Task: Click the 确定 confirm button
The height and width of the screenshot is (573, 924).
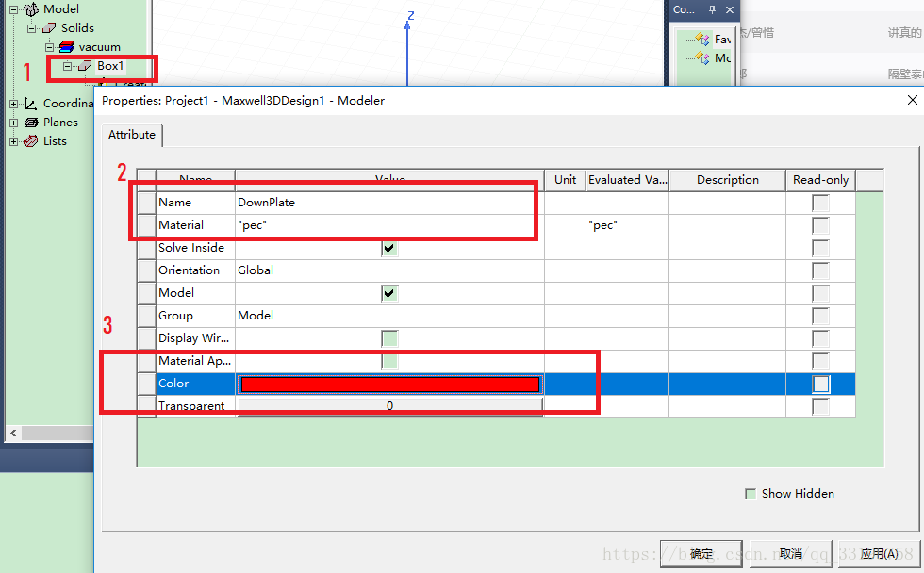Action: [701, 553]
